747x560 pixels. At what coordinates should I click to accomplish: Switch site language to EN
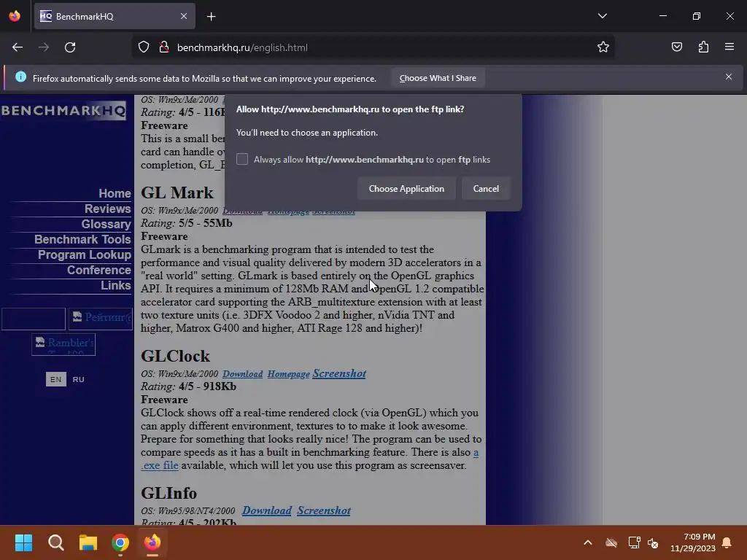(55, 379)
